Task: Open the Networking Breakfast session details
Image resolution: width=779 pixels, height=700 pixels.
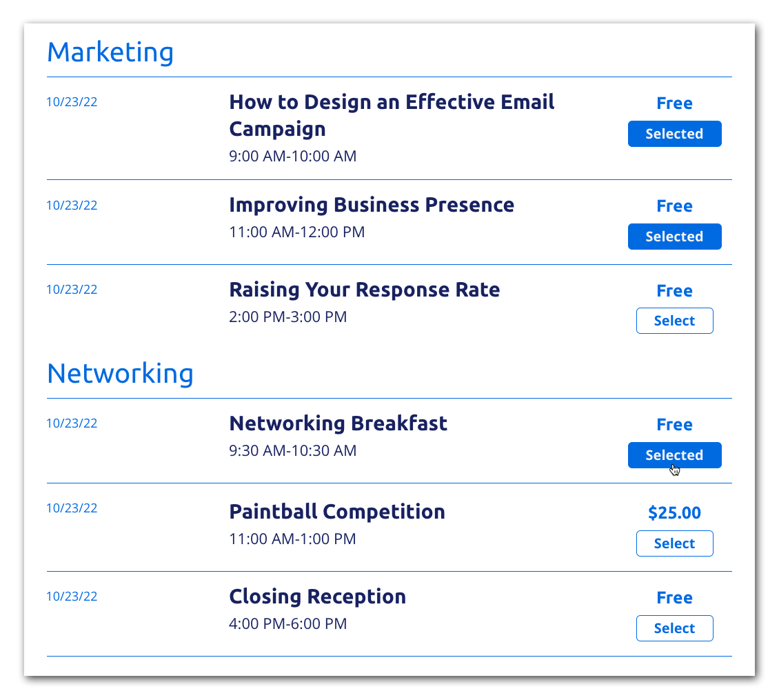Action: pos(338,423)
